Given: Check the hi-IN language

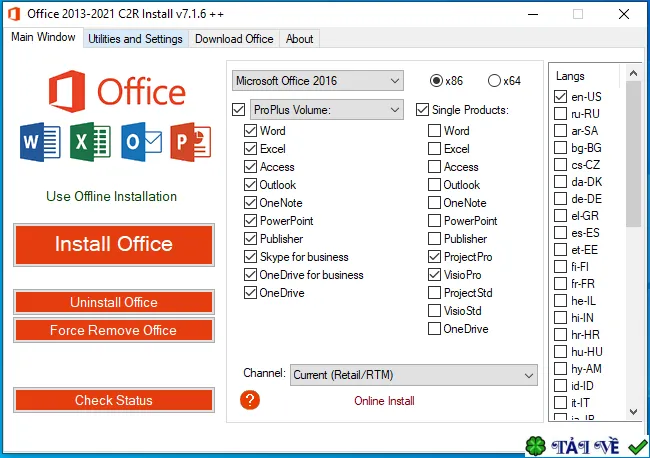Looking at the screenshot, I should pyautogui.click(x=560, y=317).
